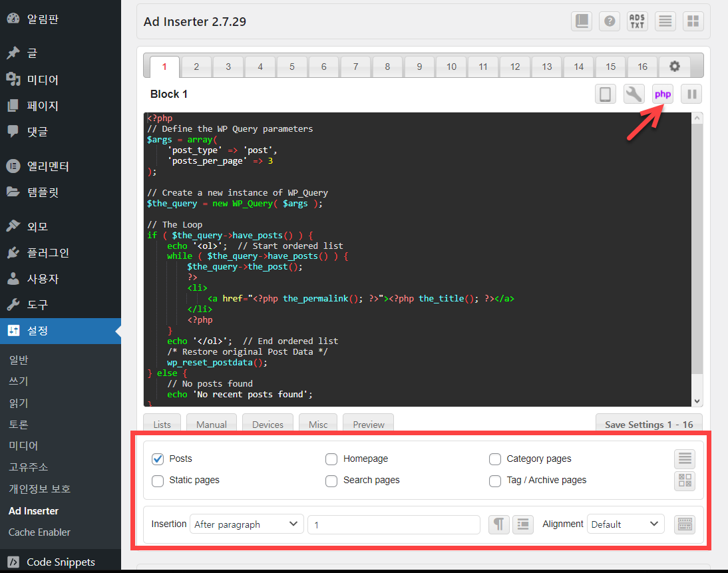
Task: Open the 읽기 reading settings submenu
Action: [19, 403]
